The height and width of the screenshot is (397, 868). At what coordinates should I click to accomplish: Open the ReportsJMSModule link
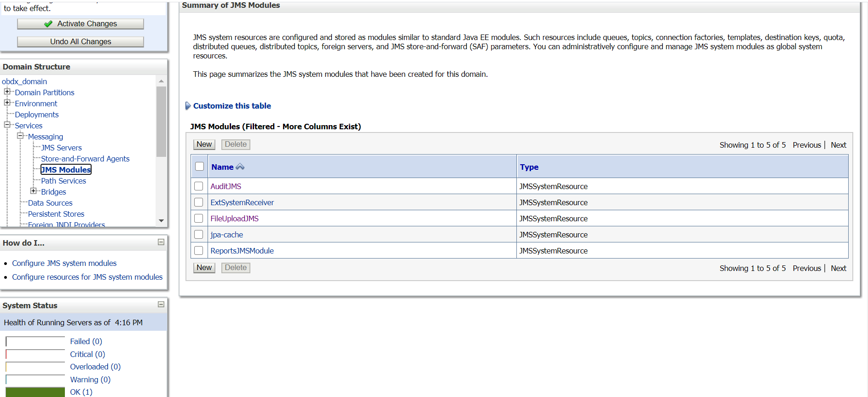[x=242, y=251]
